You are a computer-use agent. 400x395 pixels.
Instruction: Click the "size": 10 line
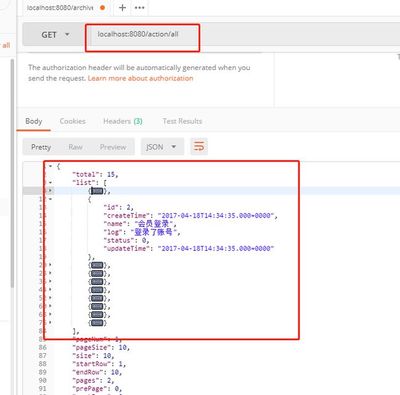[93, 356]
